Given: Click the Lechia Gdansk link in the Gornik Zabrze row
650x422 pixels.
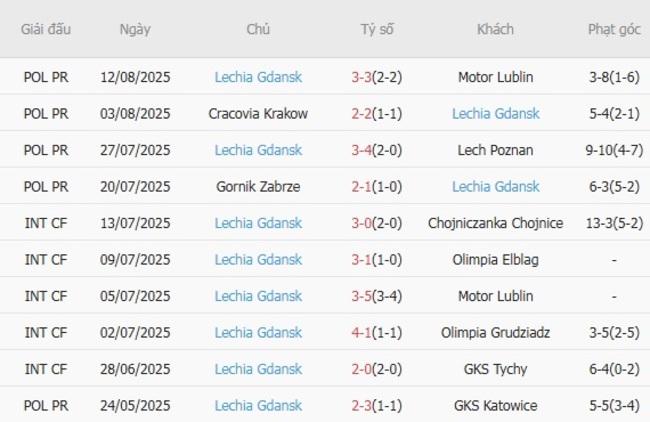Looking at the screenshot, I should click(x=495, y=187).
